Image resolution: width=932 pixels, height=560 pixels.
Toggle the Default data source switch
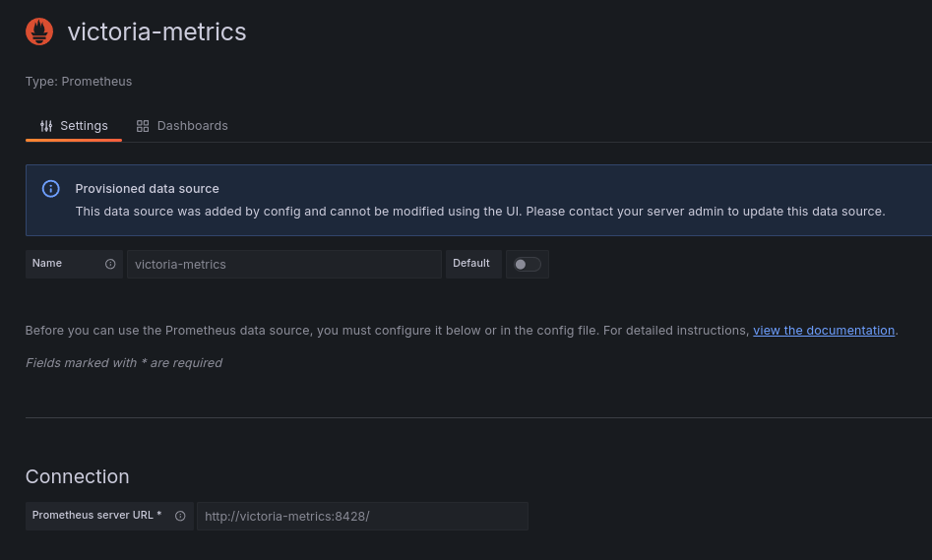tap(528, 264)
